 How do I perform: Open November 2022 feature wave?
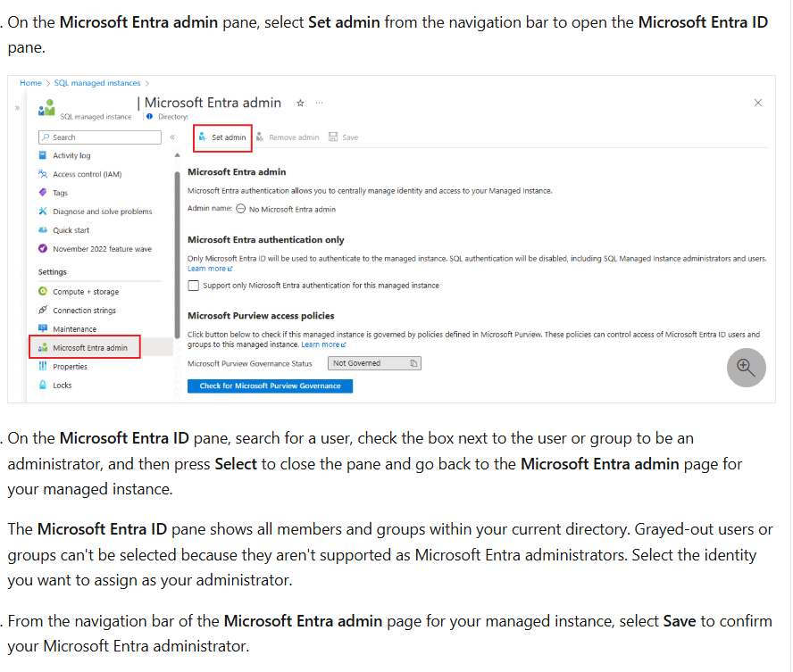[x=102, y=249]
